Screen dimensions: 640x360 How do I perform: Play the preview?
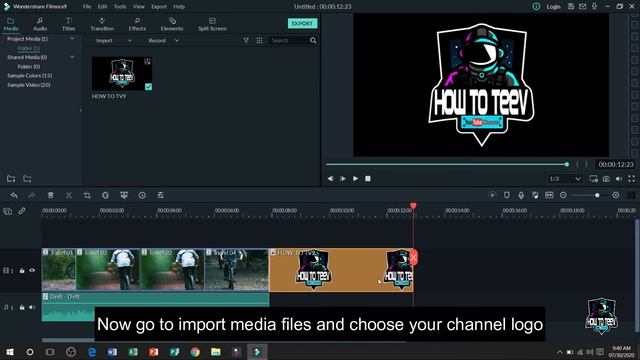356,179
